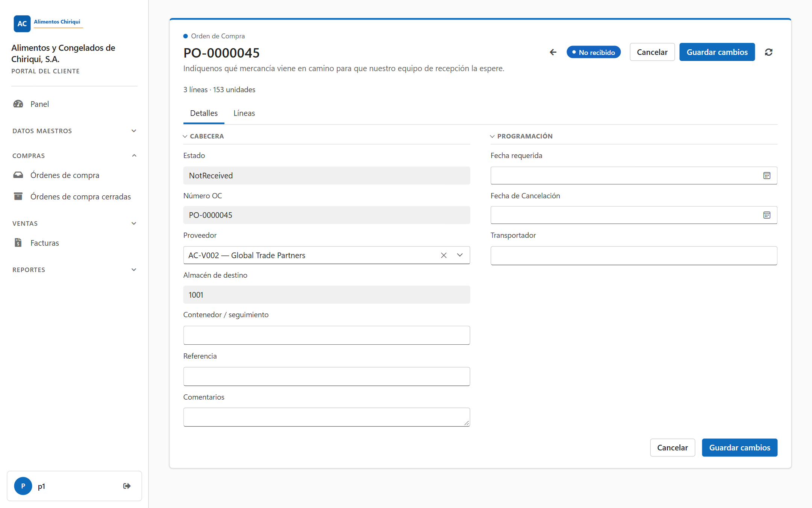Click the P user avatar
This screenshot has height=508, width=812.
pyautogui.click(x=23, y=486)
